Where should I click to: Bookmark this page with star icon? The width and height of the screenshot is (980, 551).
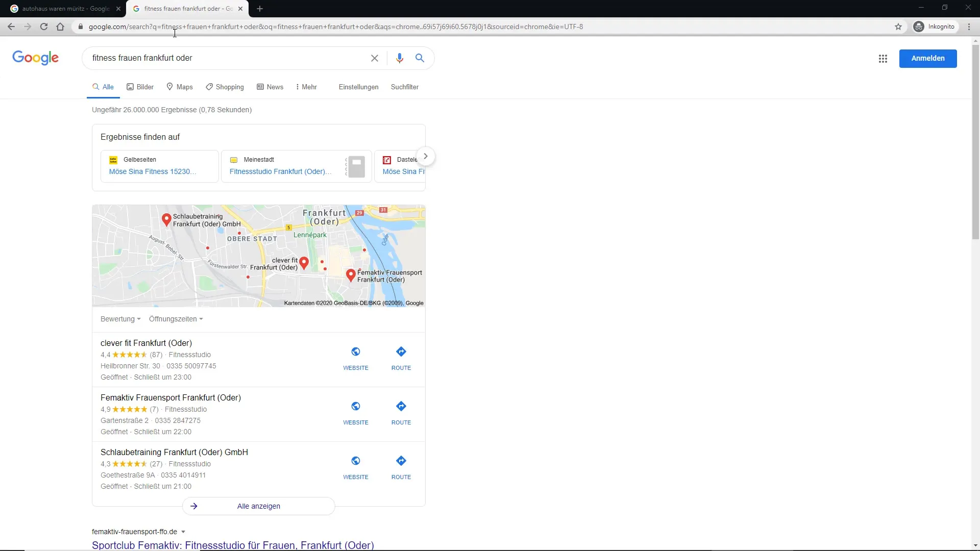(x=898, y=27)
